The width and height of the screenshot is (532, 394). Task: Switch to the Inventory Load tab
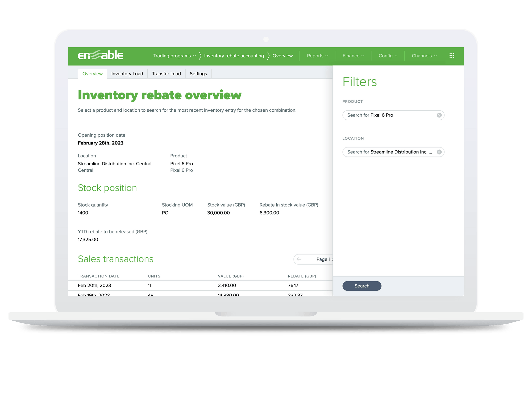point(127,74)
